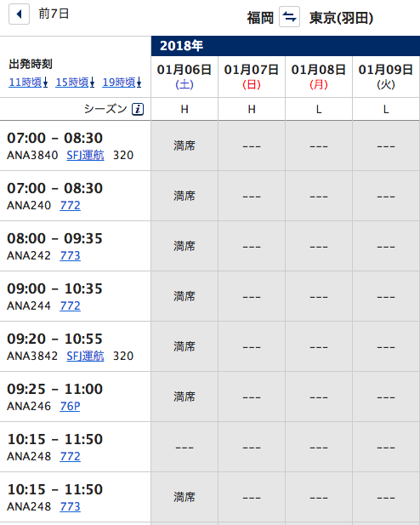Open 773 link for ANA248 flight
This screenshot has width=420, height=525.
click(71, 506)
